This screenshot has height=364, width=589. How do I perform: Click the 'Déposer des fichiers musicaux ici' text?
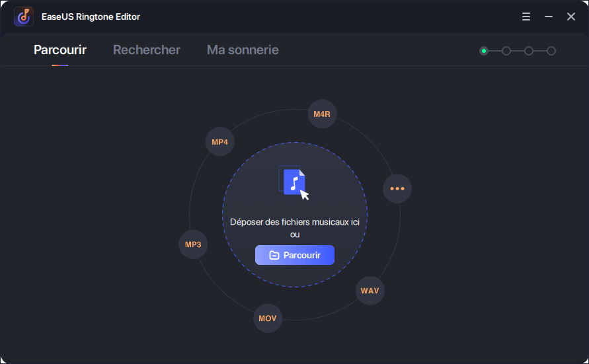coord(295,222)
